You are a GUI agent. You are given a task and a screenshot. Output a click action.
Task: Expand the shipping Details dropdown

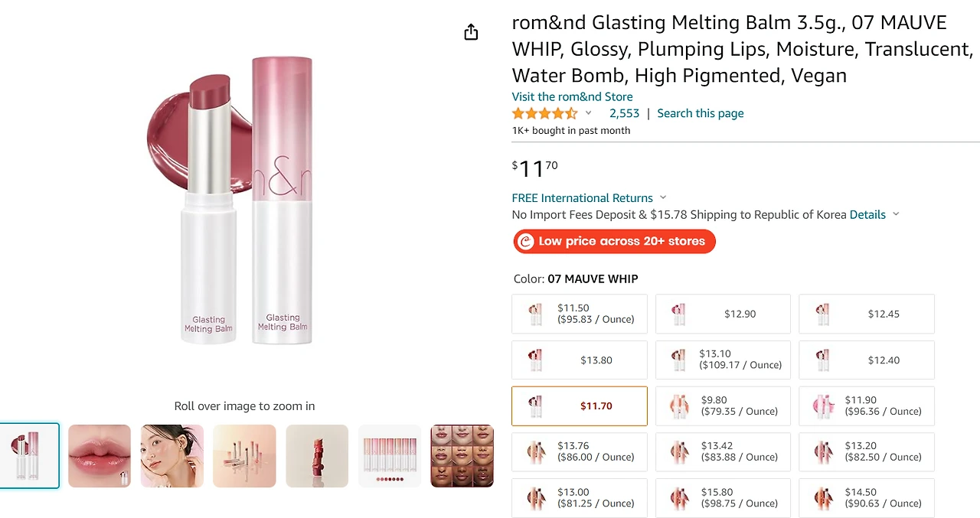896,214
